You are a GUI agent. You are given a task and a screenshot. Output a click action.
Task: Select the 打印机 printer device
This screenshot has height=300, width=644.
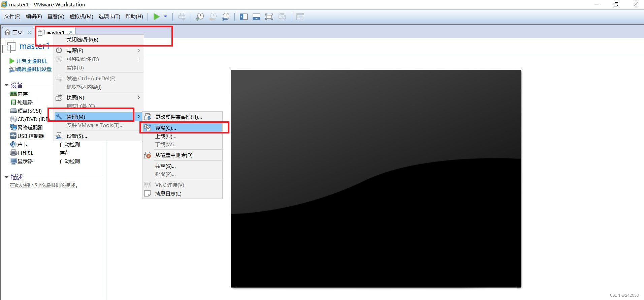pyautogui.click(x=22, y=153)
